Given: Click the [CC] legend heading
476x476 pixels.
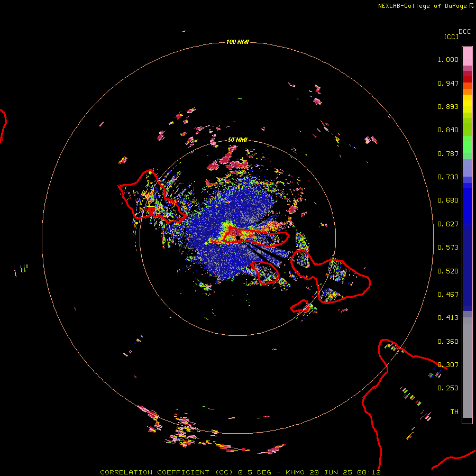Looking at the screenshot, I should pyautogui.click(x=451, y=36).
